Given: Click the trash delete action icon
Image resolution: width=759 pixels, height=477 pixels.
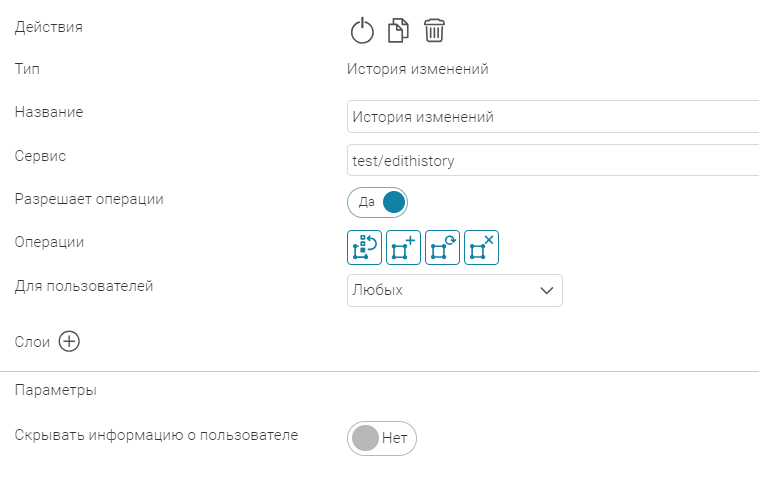Looking at the screenshot, I should click(434, 31).
